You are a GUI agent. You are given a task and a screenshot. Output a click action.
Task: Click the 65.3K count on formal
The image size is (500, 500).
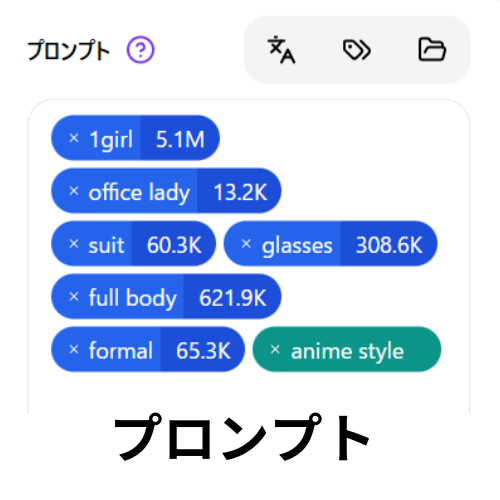[203, 351]
